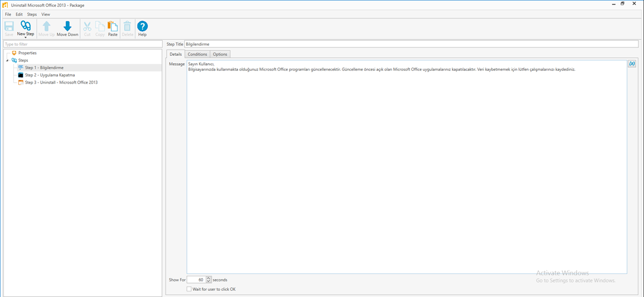Collapse the Steps tree node
This screenshot has height=297, width=644.
(7, 61)
